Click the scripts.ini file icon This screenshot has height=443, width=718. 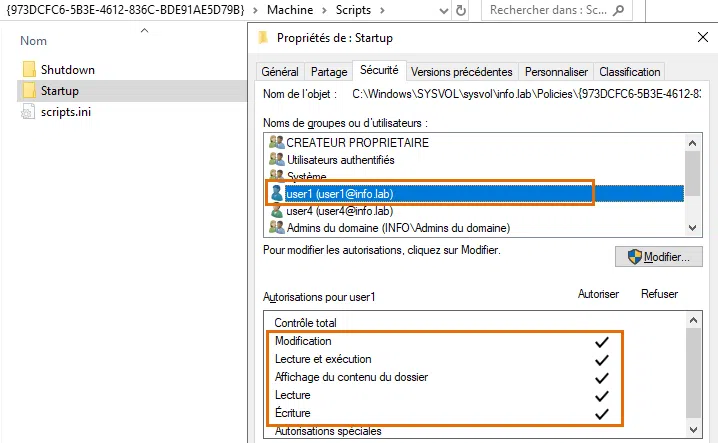pos(28,112)
